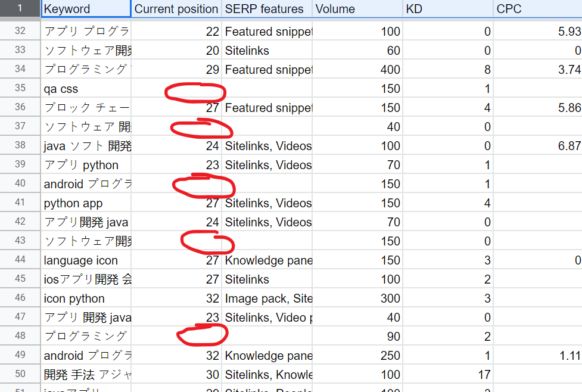Click the 'アプリ python' keyword cell

tap(86, 164)
